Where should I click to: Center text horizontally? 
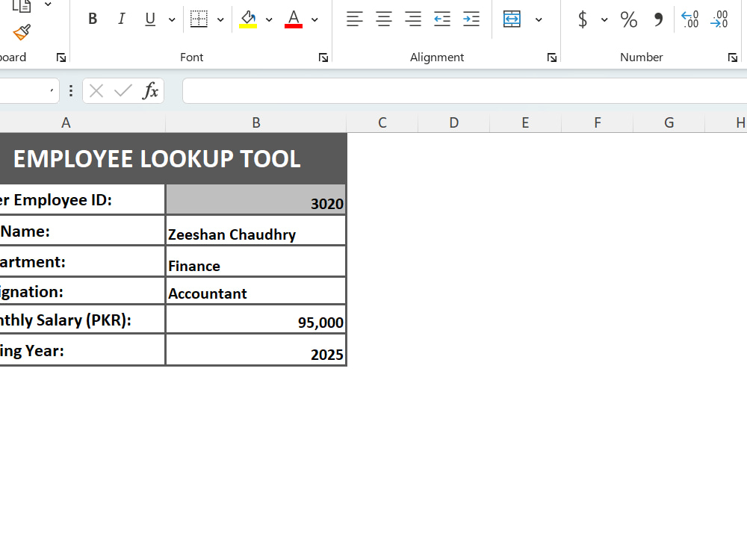[x=384, y=19]
